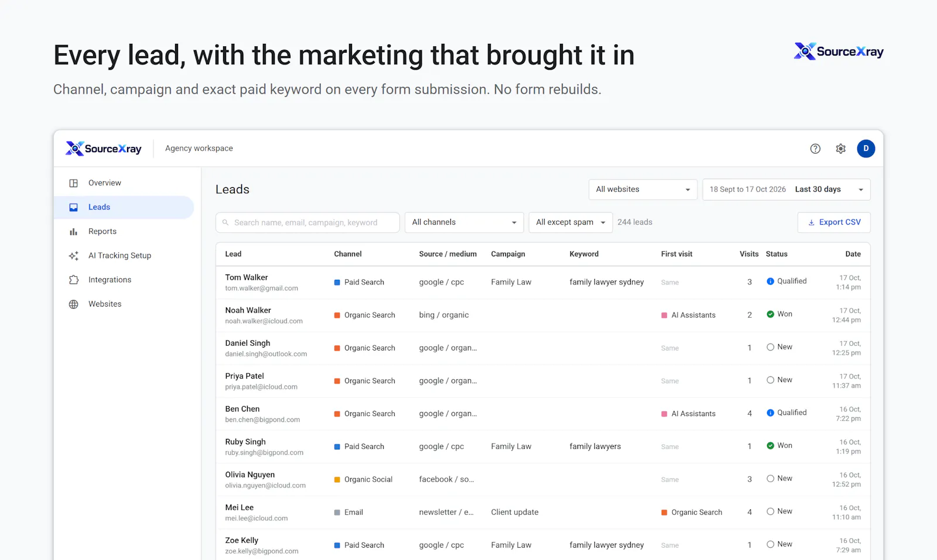Open the Integrations menu item
The image size is (937, 560).
124,280
